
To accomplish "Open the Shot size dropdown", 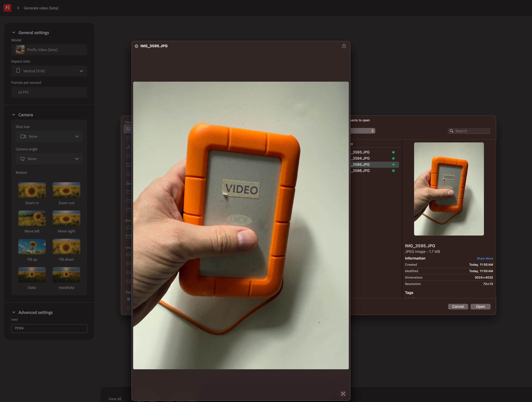I will tap(49, 136).
